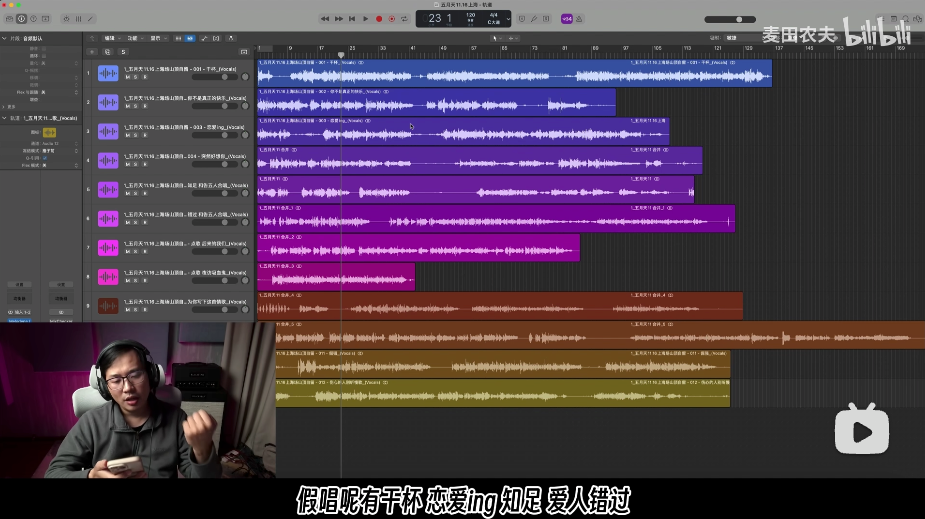Adjust track 6 volume slider
This screenshot has width=925, height=519.
(215, 222)
